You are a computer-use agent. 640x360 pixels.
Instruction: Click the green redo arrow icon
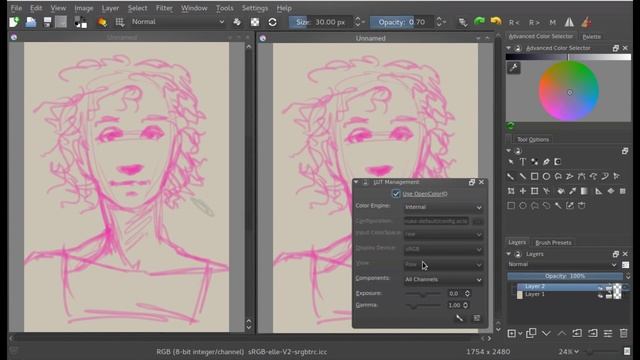click(480, 21)
